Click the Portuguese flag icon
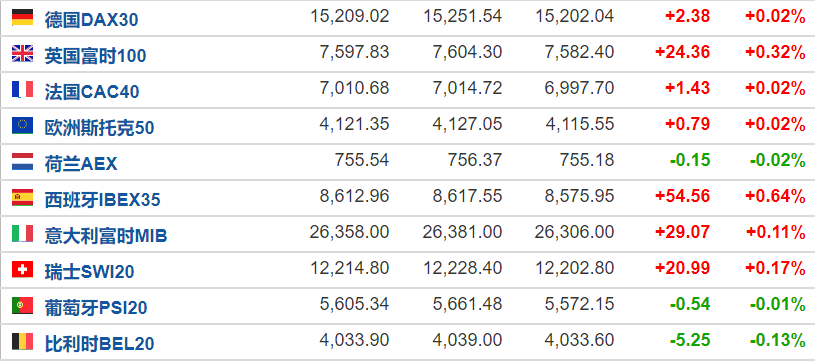The width and height of the screenshot is (815, 361). point(22,305)
